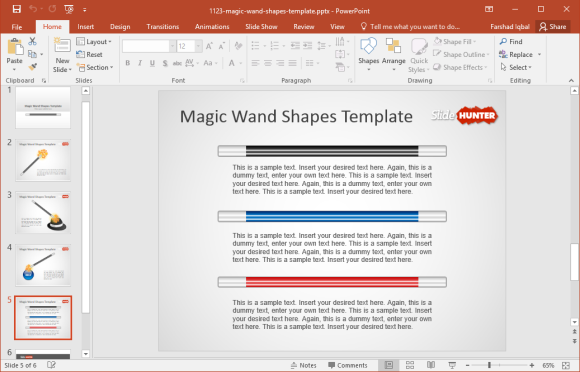Open the font name combo box
Screen dimensions: 580x372
pyautogui.click(x=149, y=46)
